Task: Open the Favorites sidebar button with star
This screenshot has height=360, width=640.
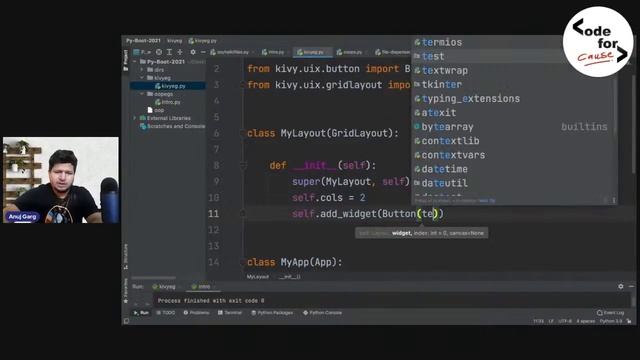Action: click(126, 292)
